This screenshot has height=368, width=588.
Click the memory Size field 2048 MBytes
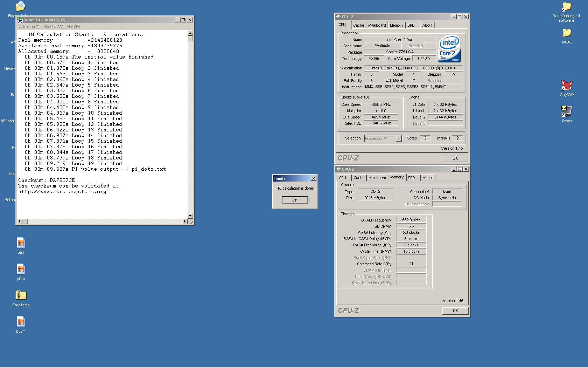pyautogui.click(x=375, y=198)
